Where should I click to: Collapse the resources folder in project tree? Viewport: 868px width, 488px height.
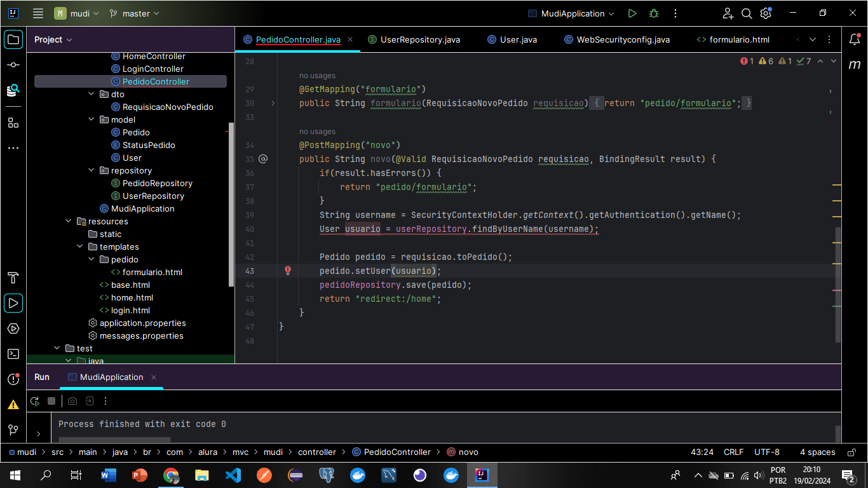(x=69, y=221)
